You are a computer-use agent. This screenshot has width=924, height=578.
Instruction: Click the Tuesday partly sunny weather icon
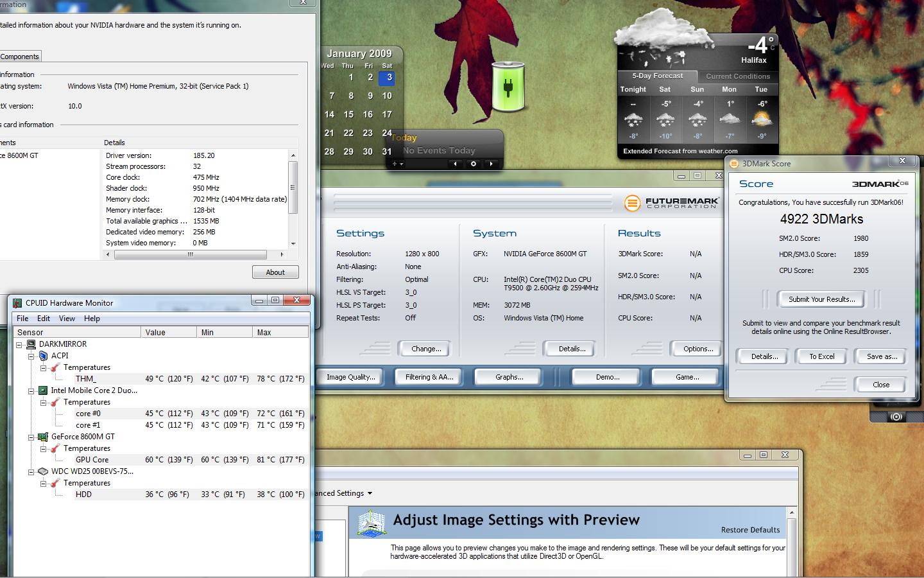point(762,119)
